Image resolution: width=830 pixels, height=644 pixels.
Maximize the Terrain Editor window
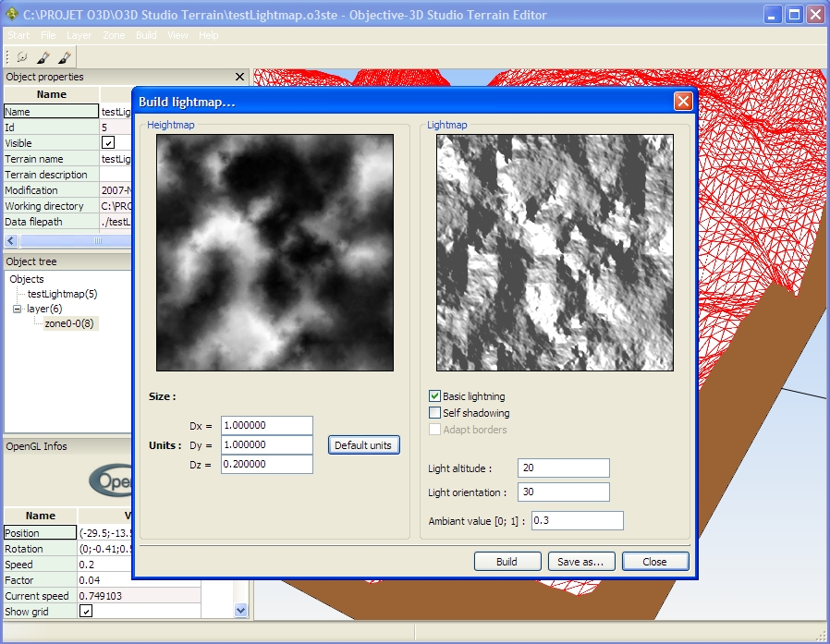pos(794,14)
